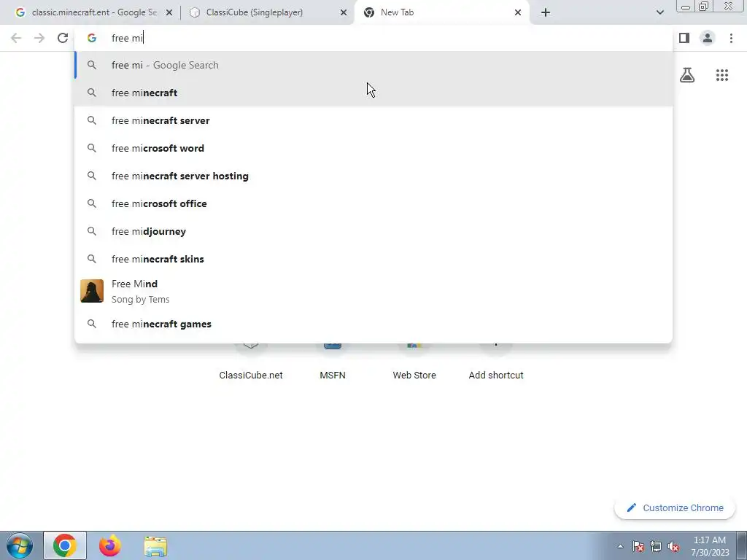Select 'free minecraft server' suggestion

pos(373,120)
